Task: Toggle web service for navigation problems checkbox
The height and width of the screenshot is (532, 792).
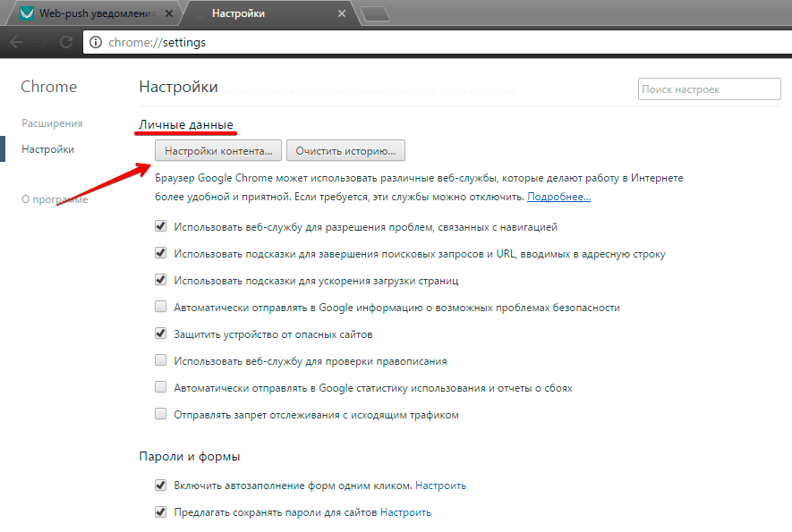Action: (x=160, y=226)
